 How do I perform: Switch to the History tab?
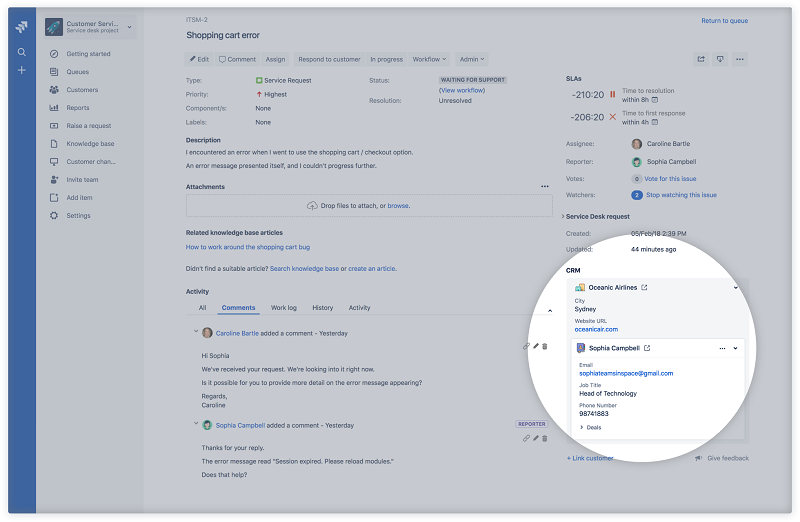point(323,308)
